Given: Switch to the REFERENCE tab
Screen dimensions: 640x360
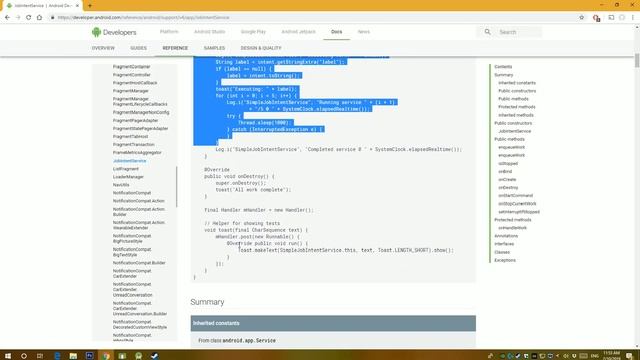Looking at the screenshot, I should click(x=175, y=48).
